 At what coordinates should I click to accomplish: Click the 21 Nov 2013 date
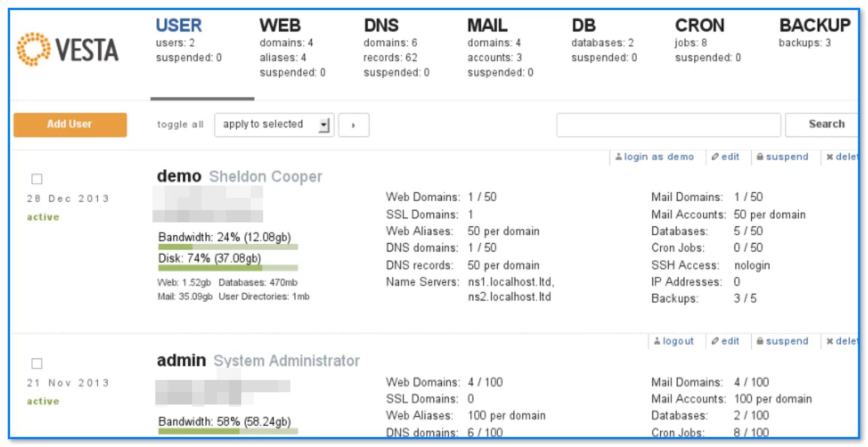(68, 383)
